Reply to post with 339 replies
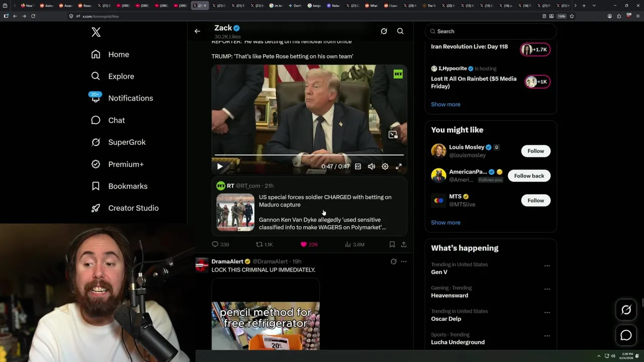Screen dimensions: 644x362 [x=220, y=244]
